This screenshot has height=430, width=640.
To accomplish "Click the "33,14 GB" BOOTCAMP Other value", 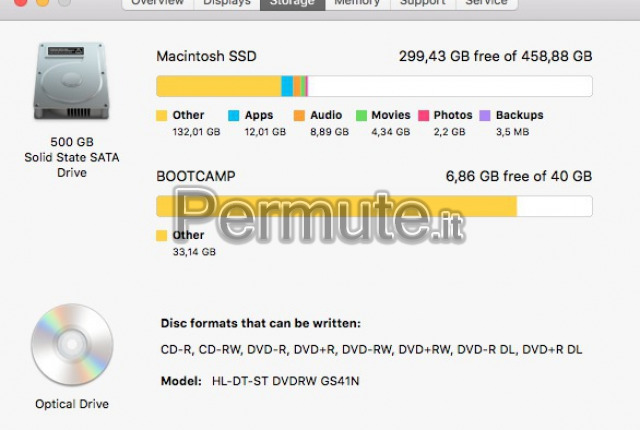I will (x=194, y=252).
